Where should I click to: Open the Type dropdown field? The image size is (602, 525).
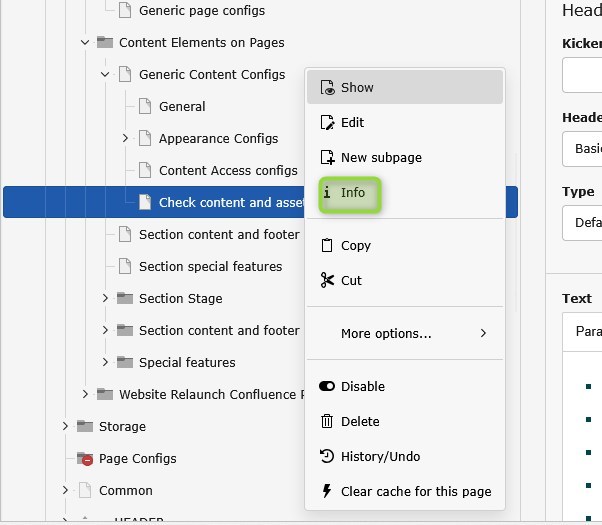583,223
